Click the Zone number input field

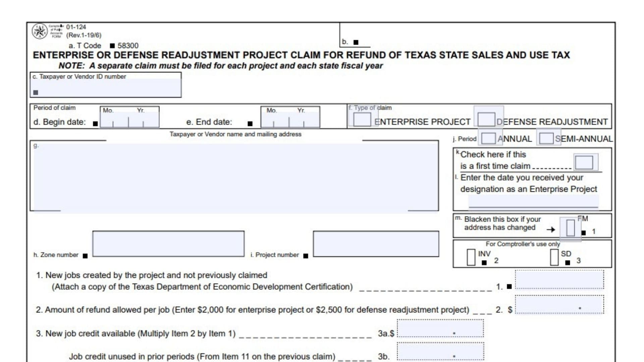tap(168, 244)
